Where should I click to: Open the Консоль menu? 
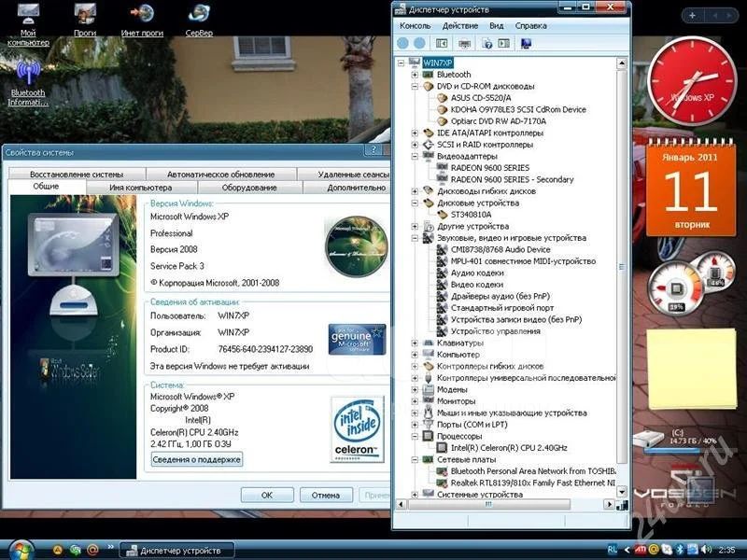(415, 26)
